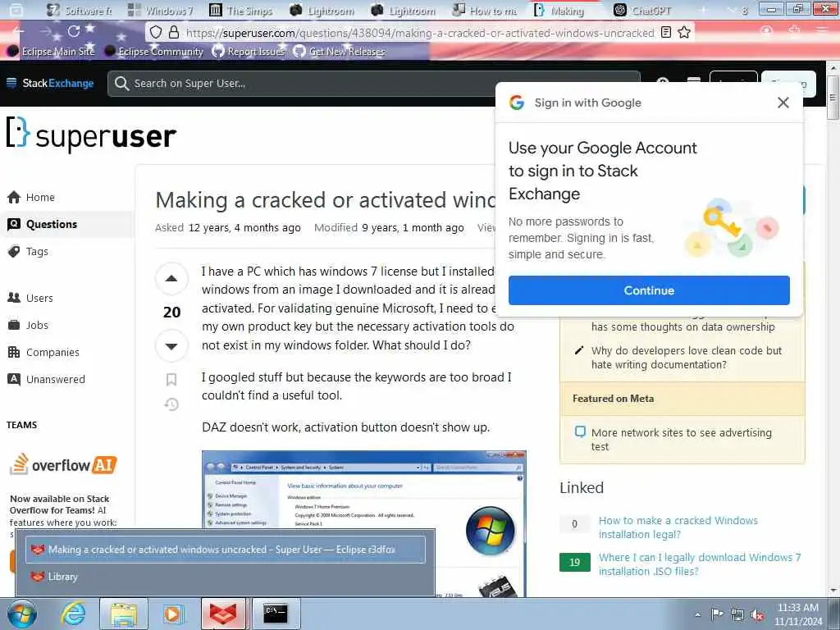Open Eclipse Main Site bookmark
Viewport: 840px width, 630px height.
(51, 52)
